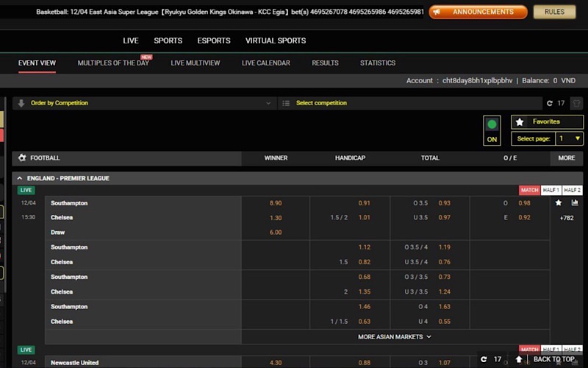Open the Select page dropdown

point(570,138)
